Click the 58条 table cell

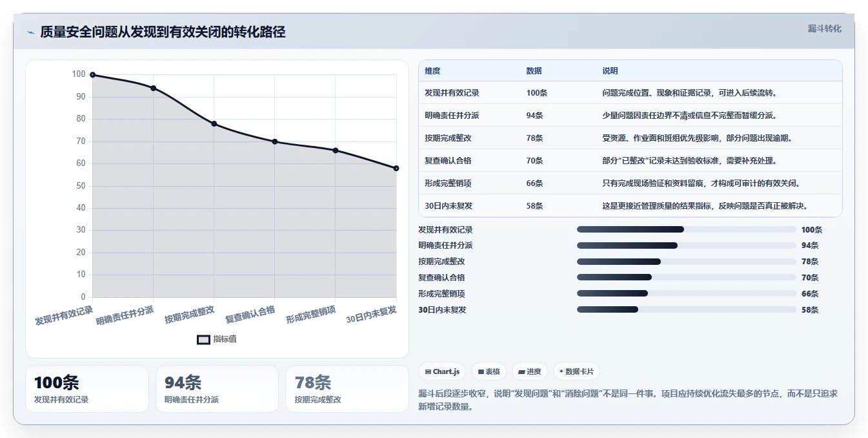coord(534,206)
